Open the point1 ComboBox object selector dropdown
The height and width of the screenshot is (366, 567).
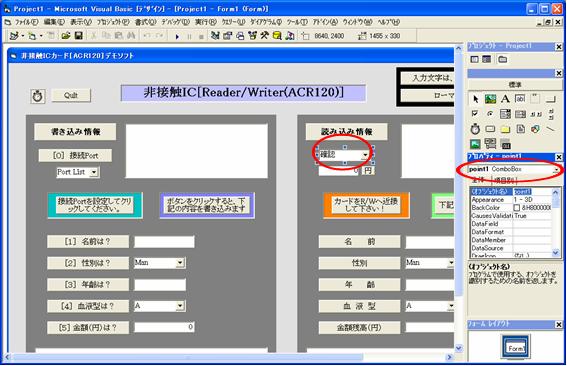pos(556,169)
